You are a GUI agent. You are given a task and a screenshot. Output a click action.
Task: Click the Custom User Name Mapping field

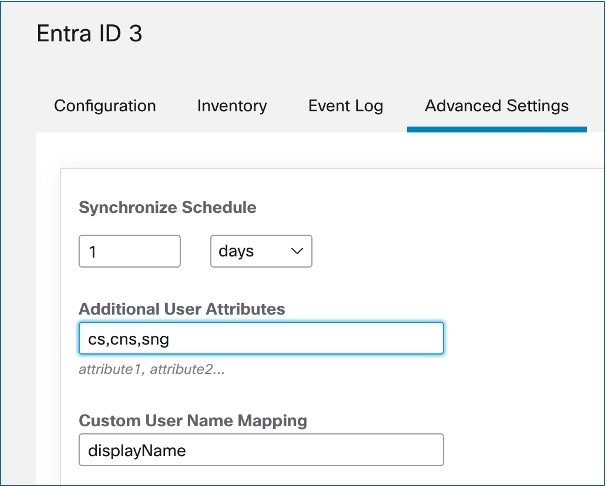coord(261,450)
